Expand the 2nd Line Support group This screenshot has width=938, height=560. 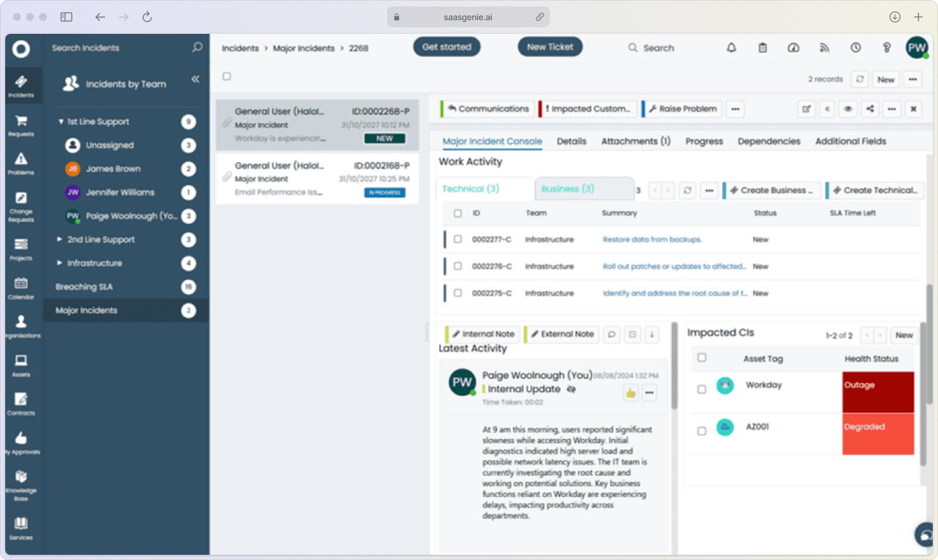tap(59, 239)
